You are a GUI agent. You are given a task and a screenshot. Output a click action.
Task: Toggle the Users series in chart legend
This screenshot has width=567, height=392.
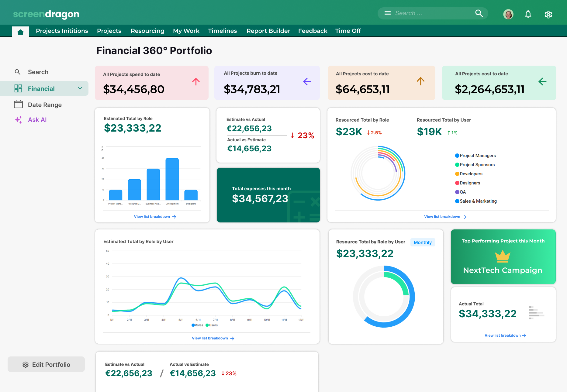point(212,325)
